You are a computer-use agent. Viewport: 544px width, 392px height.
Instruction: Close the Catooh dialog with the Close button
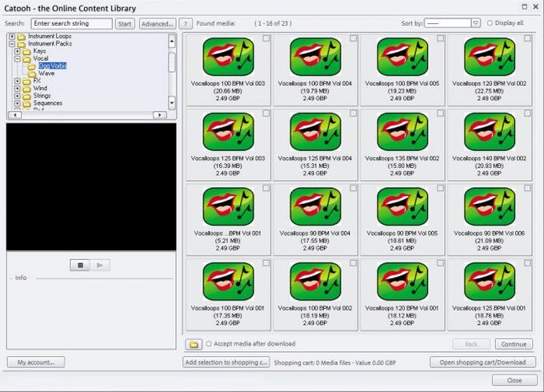(x=514, y=380)
